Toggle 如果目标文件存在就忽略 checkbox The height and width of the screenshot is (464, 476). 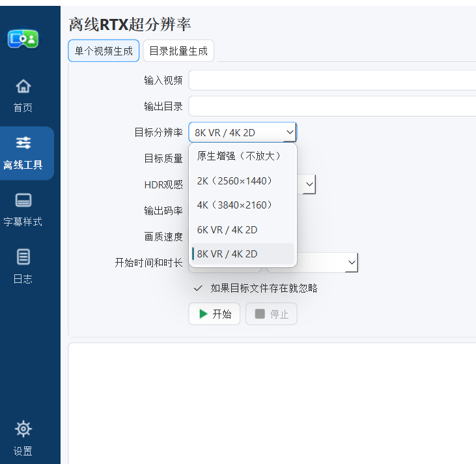[x=198, y=288]
